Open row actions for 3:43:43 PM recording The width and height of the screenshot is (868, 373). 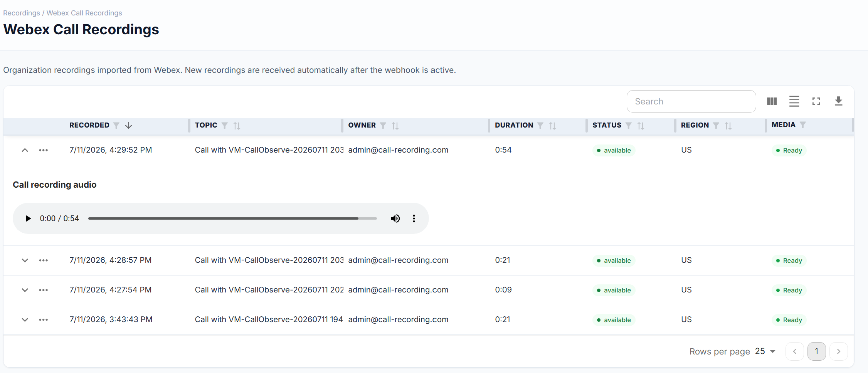point(44,320)
